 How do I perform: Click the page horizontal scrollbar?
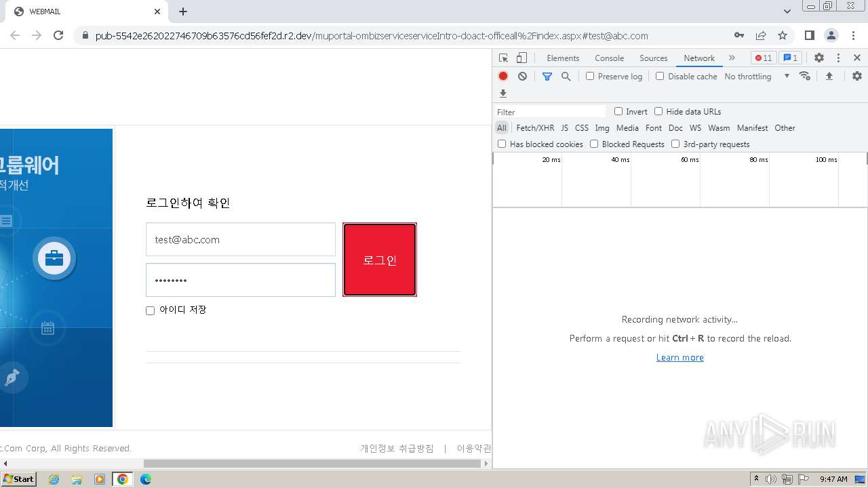[x=312, y=464]
